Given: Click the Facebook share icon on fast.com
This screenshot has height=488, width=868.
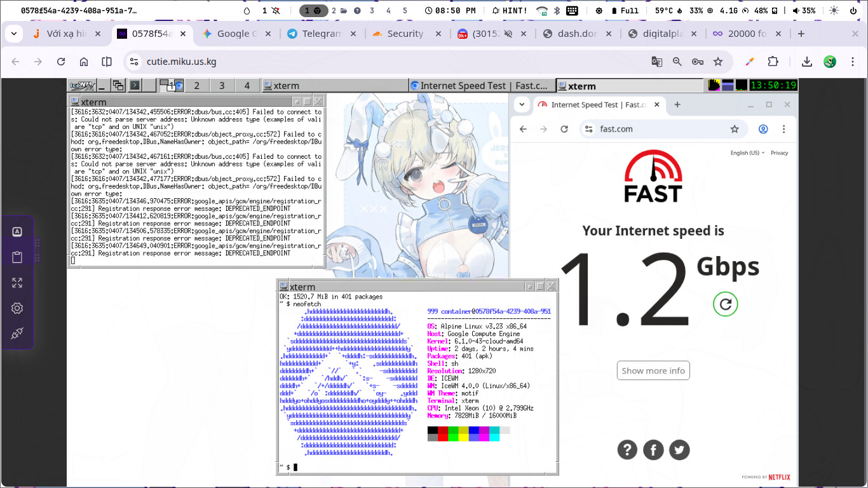Looking at the screenshot, I should [653, 450].
